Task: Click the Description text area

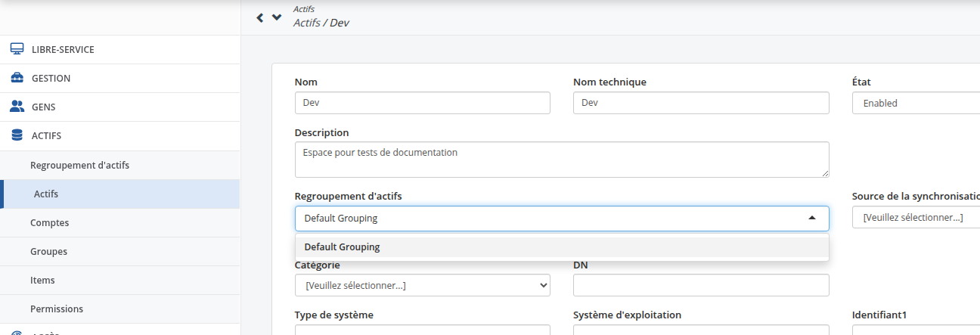Action: [562, 160]
